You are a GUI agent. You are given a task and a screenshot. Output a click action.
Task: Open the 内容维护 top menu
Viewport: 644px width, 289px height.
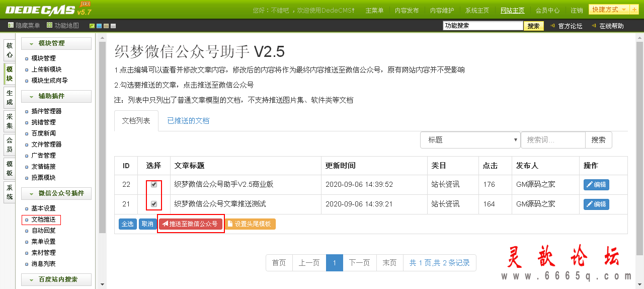(442, 10)
